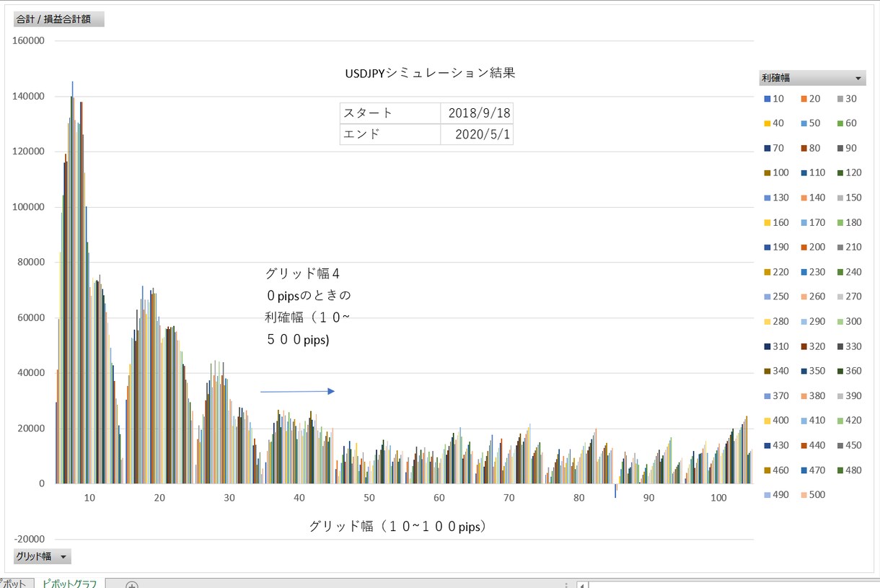Select legend entry 140
Viewport: 880px width, 588px height.
[813, 198]
